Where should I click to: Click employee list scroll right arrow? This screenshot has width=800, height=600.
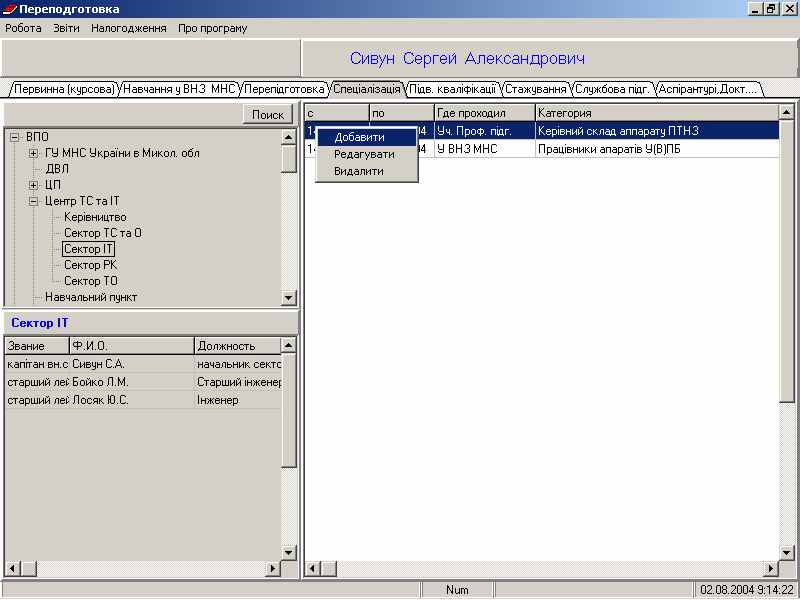(273, 568)
